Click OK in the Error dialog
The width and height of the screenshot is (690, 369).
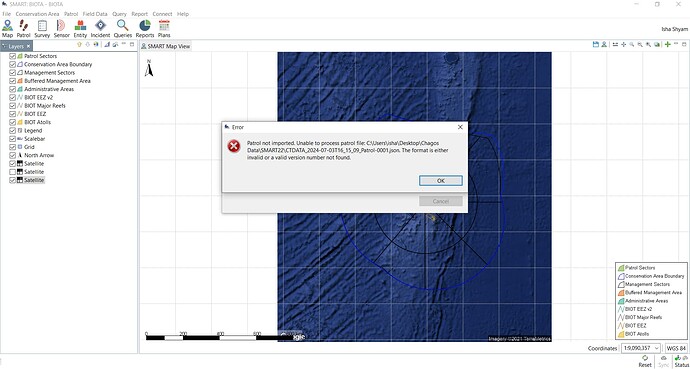tap(440, 181)
